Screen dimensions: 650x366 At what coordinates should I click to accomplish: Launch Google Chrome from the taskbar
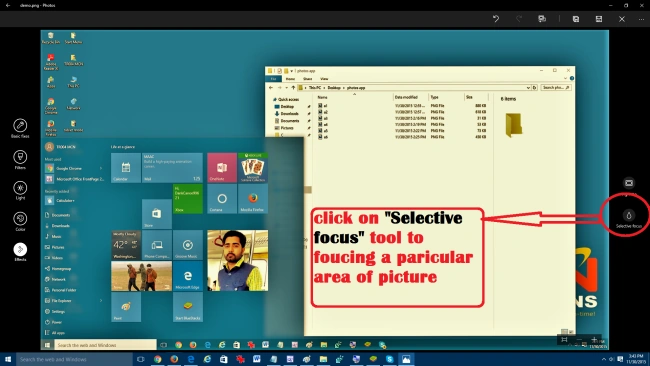point(157,359)
